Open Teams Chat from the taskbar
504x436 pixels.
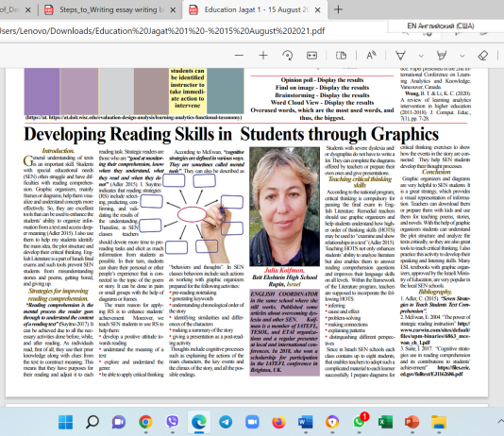pos(119,422)
